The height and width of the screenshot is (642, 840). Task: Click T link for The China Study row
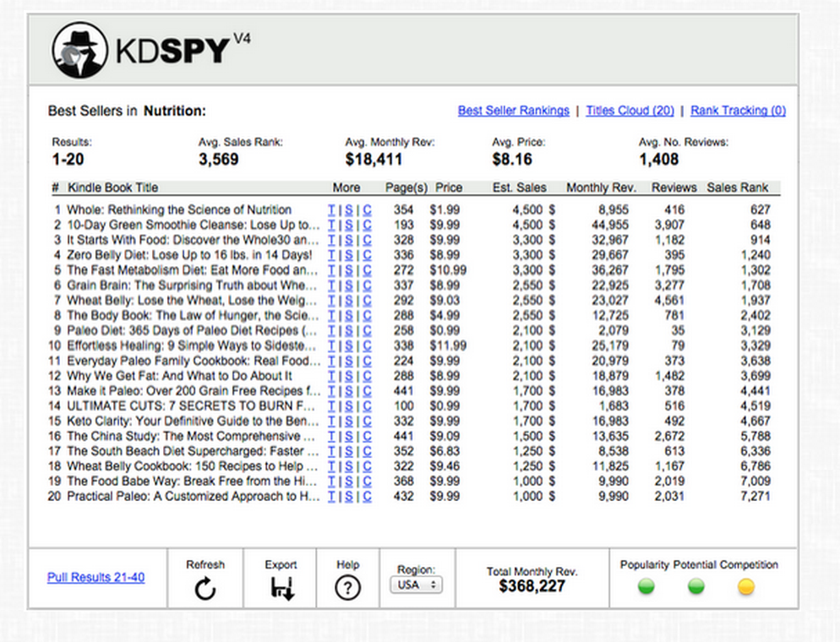tap(331, 436)
